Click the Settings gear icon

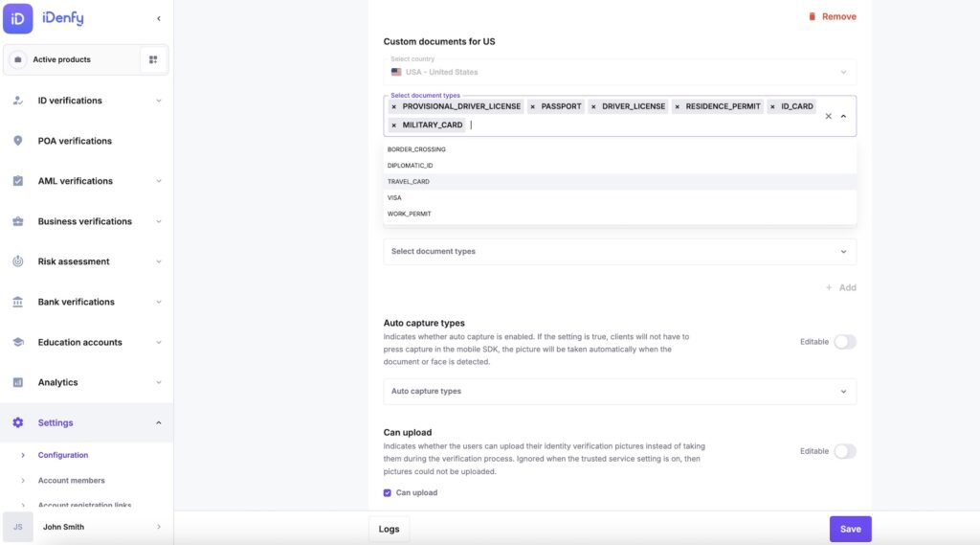[x=18, y=423]
